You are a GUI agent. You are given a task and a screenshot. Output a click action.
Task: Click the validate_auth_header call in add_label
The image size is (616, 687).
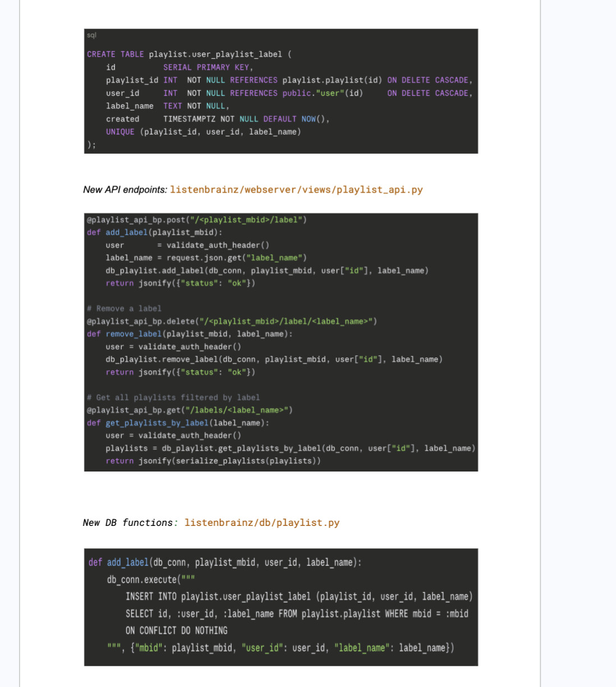click(x=218, y=245)
